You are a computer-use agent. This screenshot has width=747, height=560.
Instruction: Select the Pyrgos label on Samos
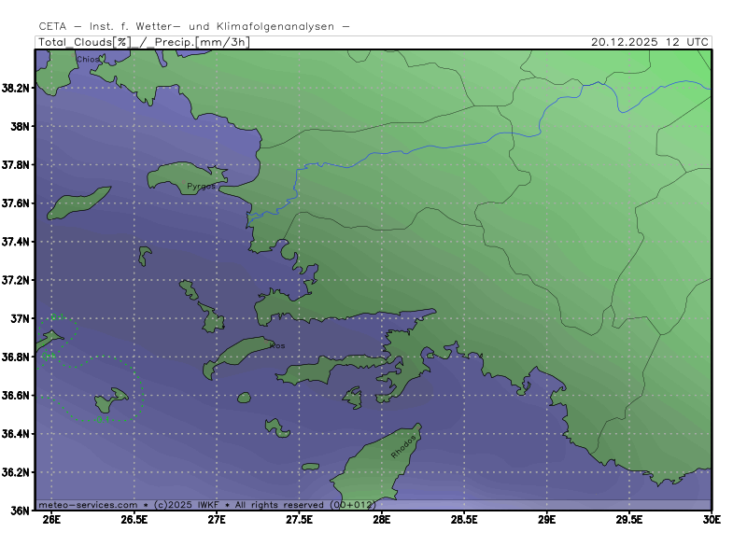tap(201, 187)
